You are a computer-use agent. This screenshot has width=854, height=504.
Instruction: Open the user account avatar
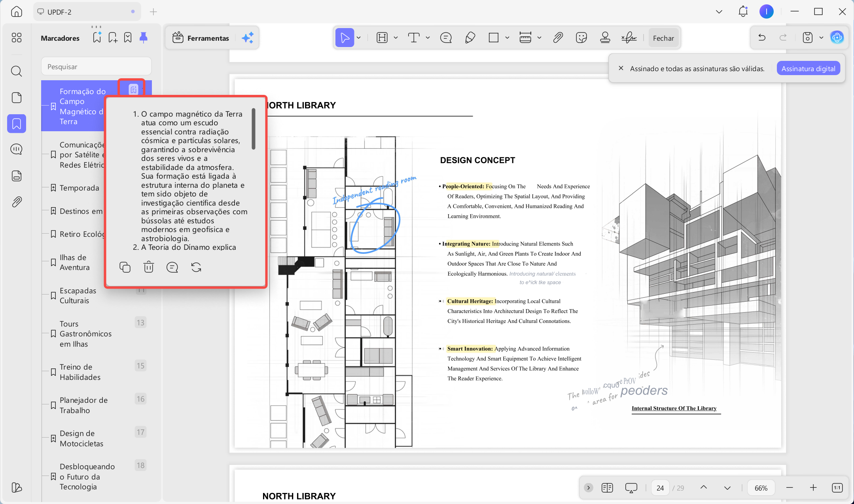coord(766,11)
